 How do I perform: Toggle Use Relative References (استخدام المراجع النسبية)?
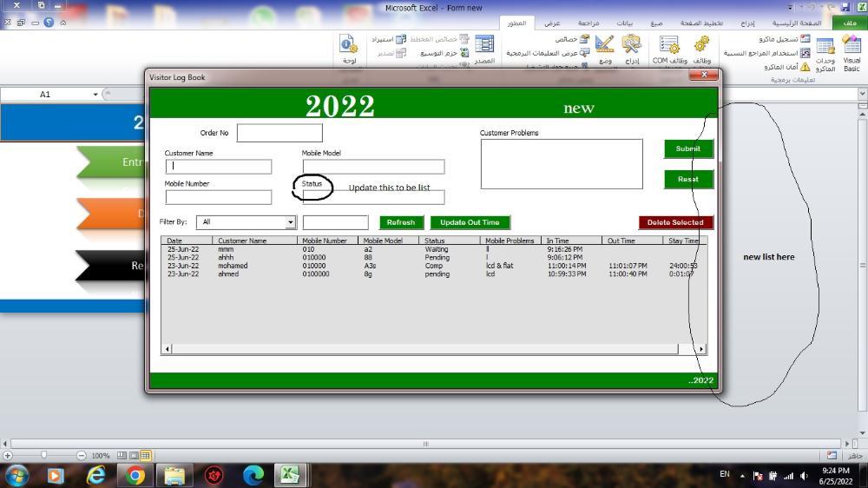pos(766,53)
